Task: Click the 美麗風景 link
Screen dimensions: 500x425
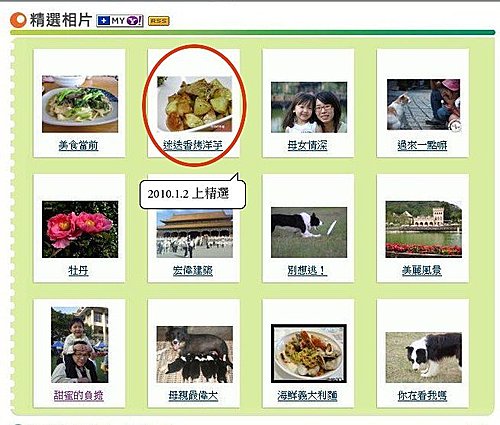Action: pyautogui.click(x=422, y=270)
